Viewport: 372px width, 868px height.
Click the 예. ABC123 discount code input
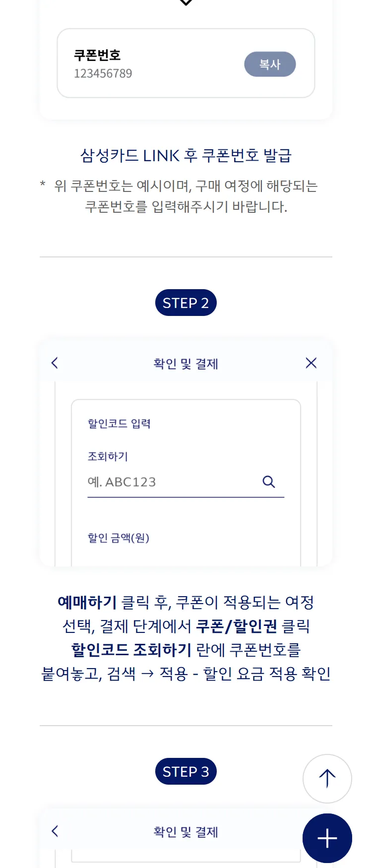tap(169, 482)
